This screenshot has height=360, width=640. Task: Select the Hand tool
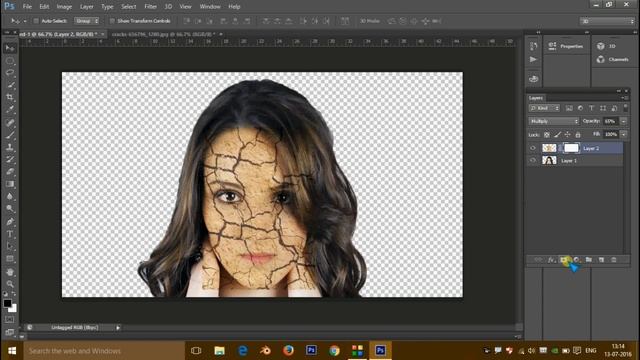10,272
